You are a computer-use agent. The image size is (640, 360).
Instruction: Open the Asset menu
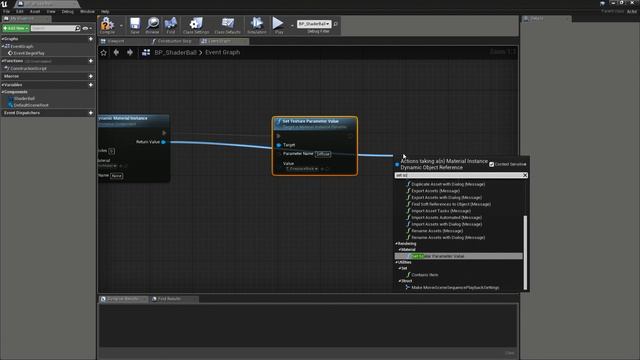[x=35, y=11]
